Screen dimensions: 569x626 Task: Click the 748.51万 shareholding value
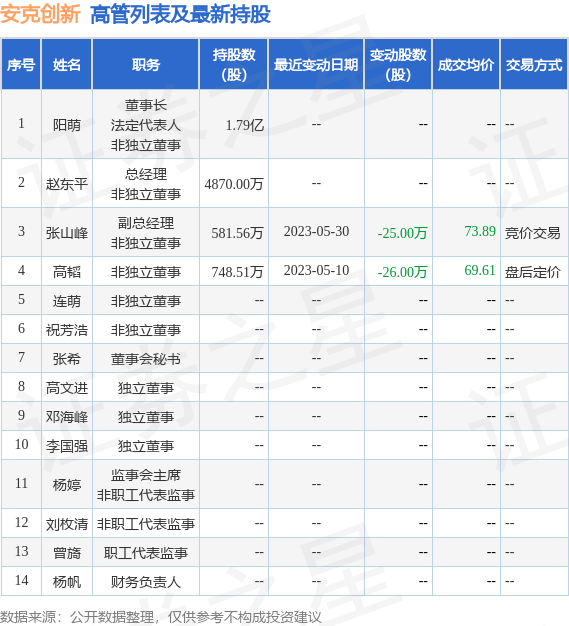tap(238, 271)
